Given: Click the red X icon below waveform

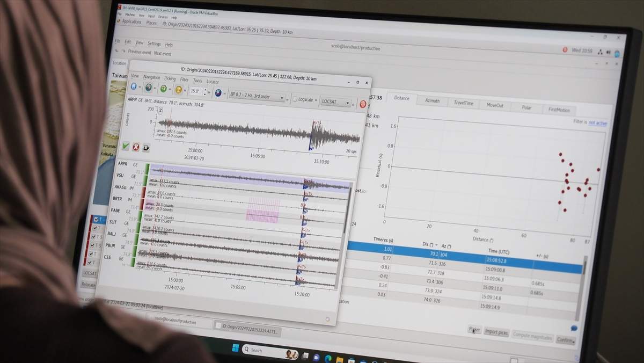Looking at the screenshot, I should click(136, 147).
